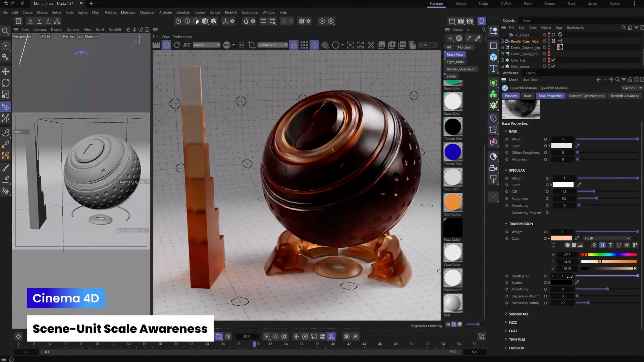This screenshot has width=644, height=362.
Task: Select the SSS Radius orange material thumbnail
Action: 452,202
